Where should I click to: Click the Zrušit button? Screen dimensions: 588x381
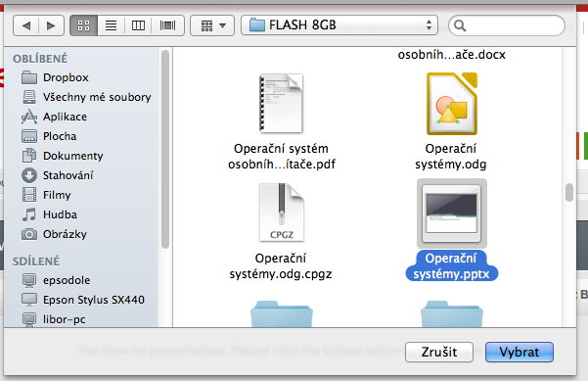[439, 352]
